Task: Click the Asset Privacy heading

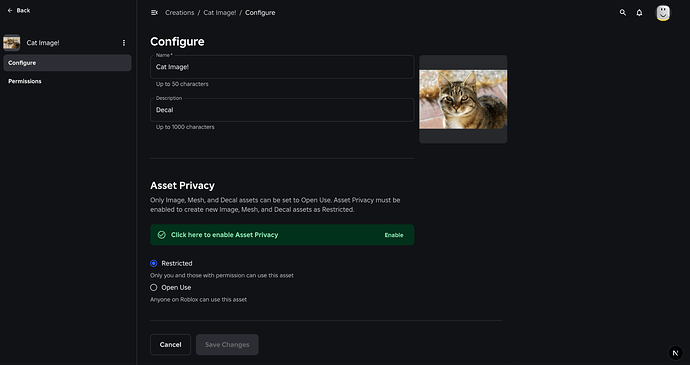Action: pos(182,185)
